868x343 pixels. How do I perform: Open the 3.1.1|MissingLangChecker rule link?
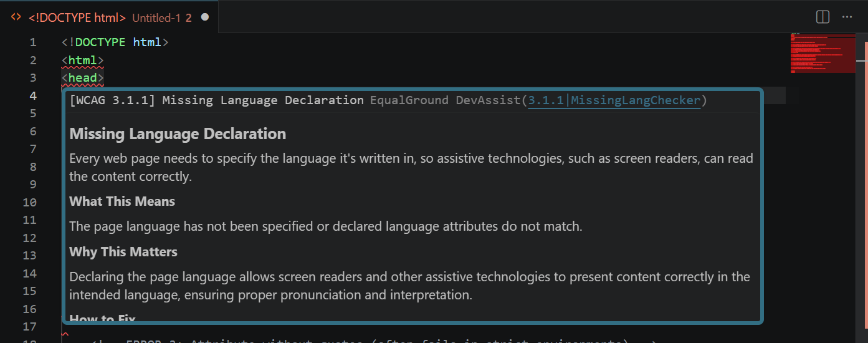614,100
